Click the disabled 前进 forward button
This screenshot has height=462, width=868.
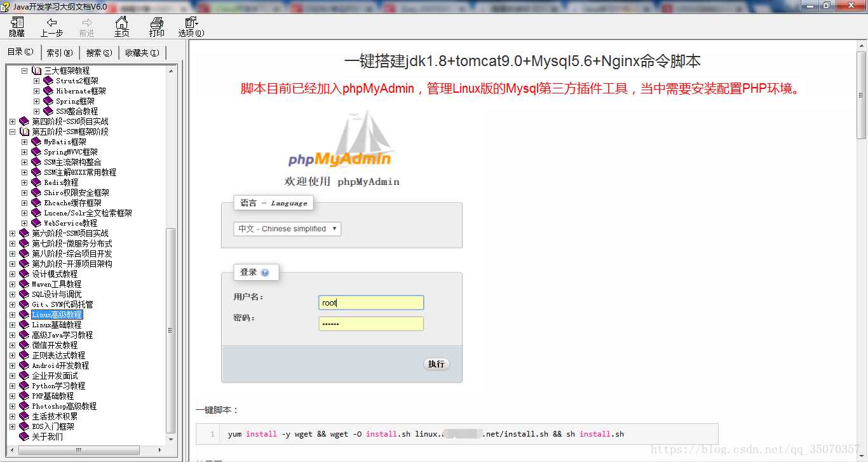pyautogui.click(x=86, y=27)
